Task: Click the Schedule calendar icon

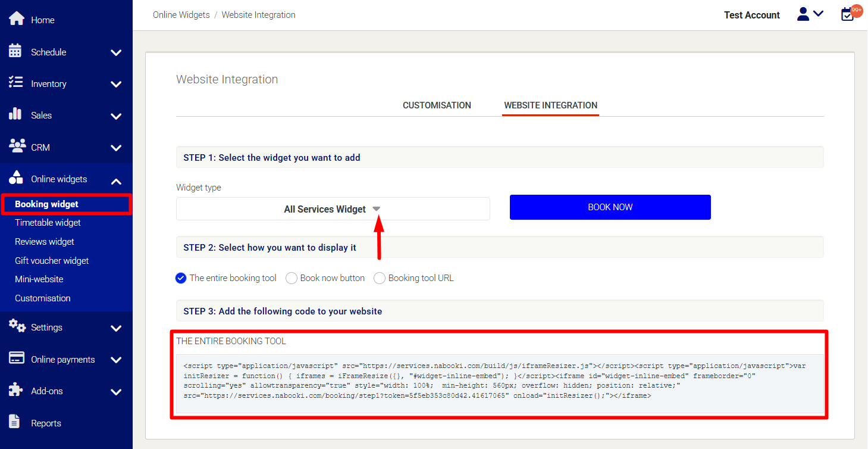Action: [15, 51]
